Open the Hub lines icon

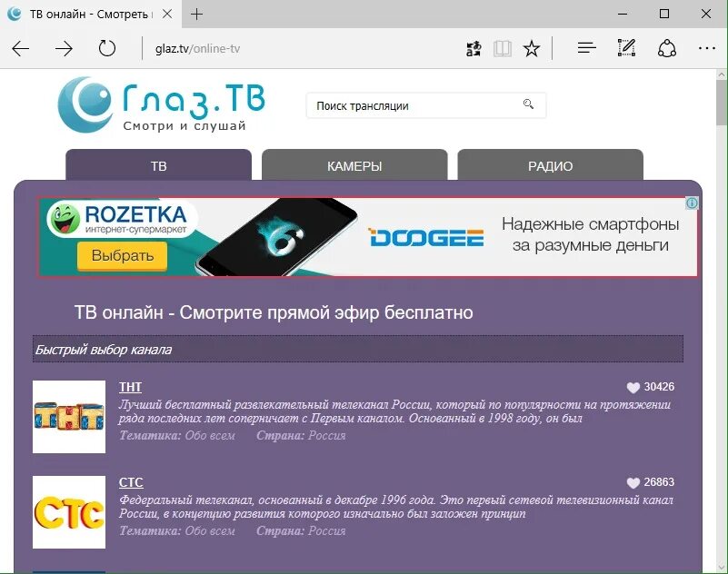pyautogui.click(x=587, y=48)
